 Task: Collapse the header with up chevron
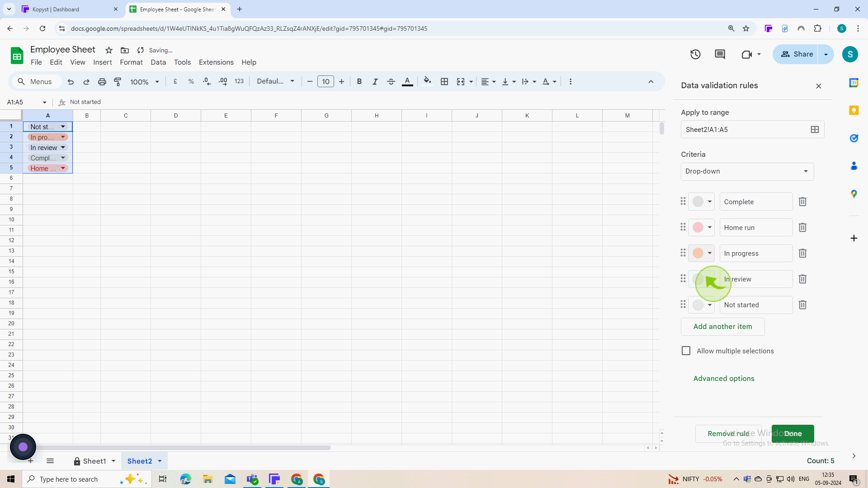tap(651, 82)
